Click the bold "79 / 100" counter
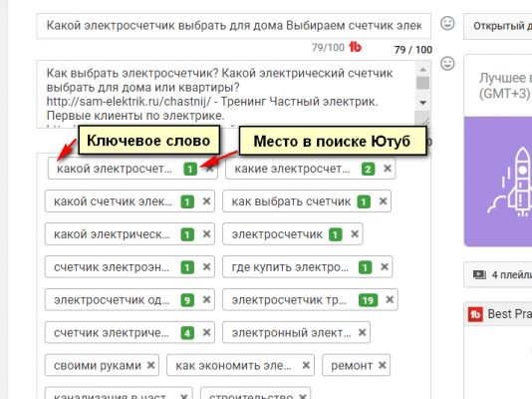The width and height of the screenshot is (532, 399). pos(412,50)
